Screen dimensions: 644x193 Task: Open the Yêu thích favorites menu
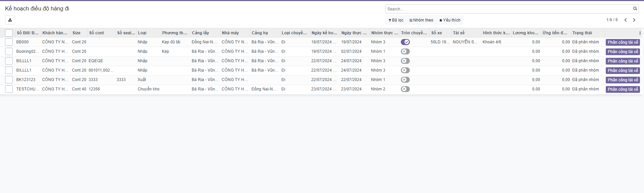450,20
